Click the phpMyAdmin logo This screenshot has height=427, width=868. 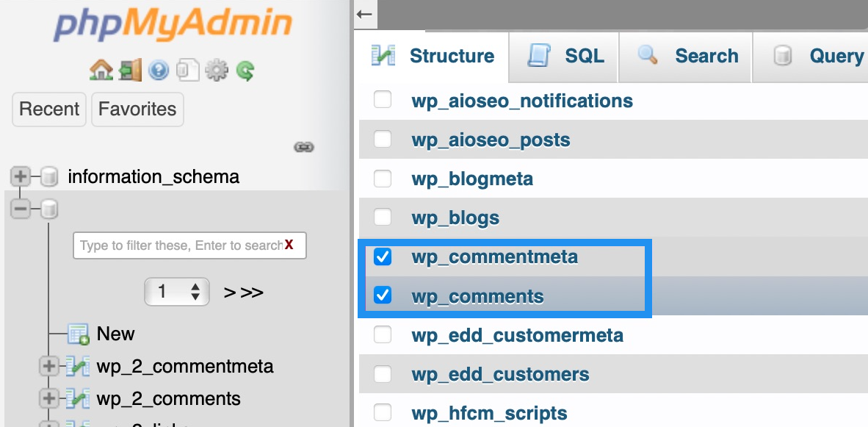pos(173,25)
